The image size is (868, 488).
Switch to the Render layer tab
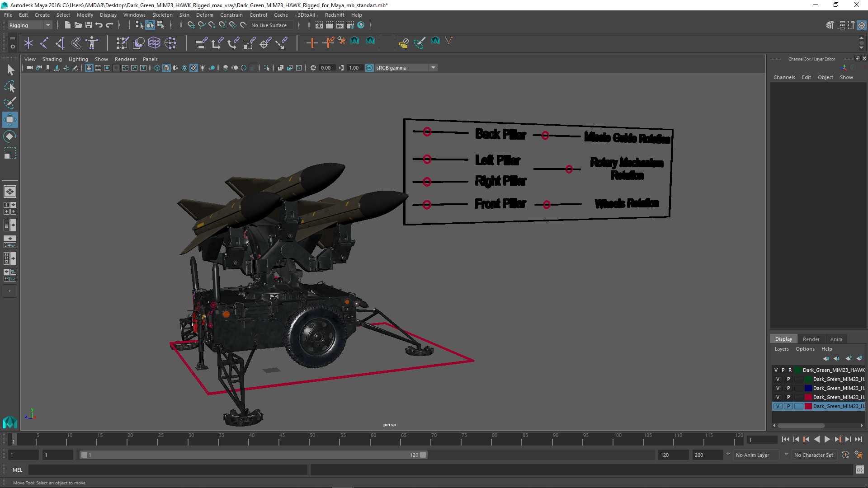pos(811,339)
